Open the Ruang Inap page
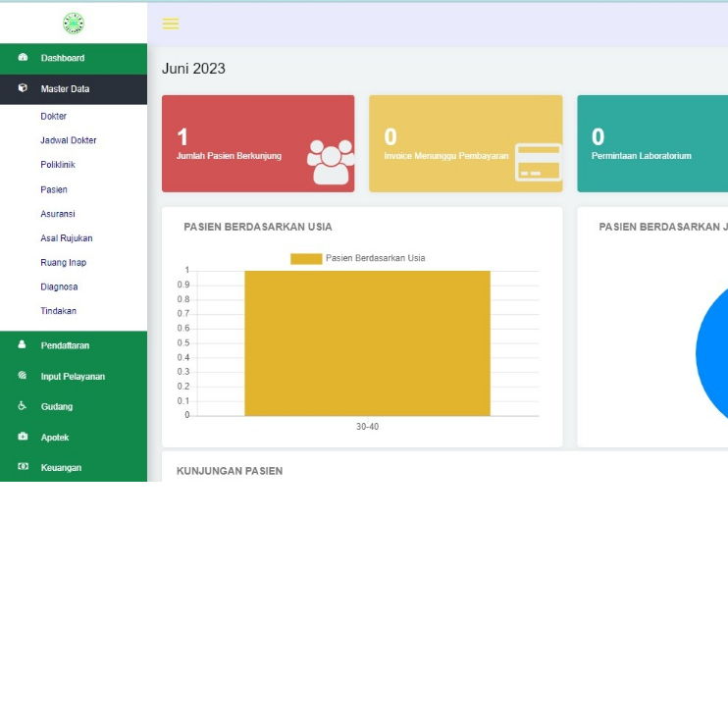Viewport: 728px width, 728px height. point(64,262)
